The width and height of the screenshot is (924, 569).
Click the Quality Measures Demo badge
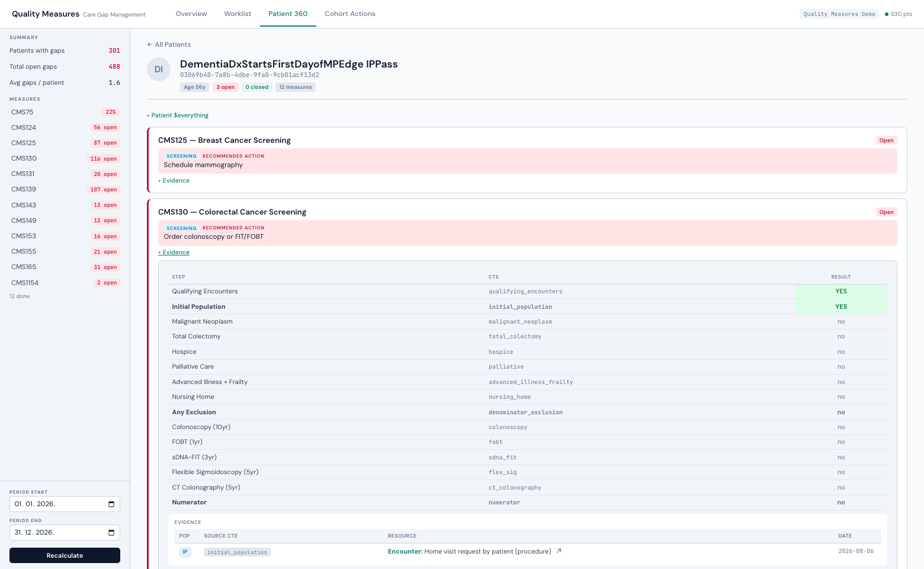839,14
